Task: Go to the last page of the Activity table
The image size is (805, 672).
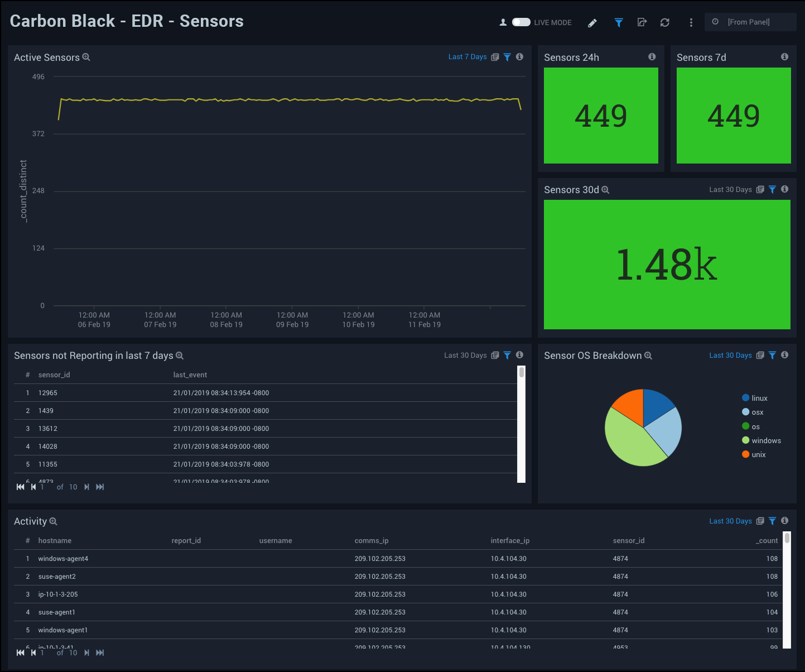Action: tap(100, 652)
